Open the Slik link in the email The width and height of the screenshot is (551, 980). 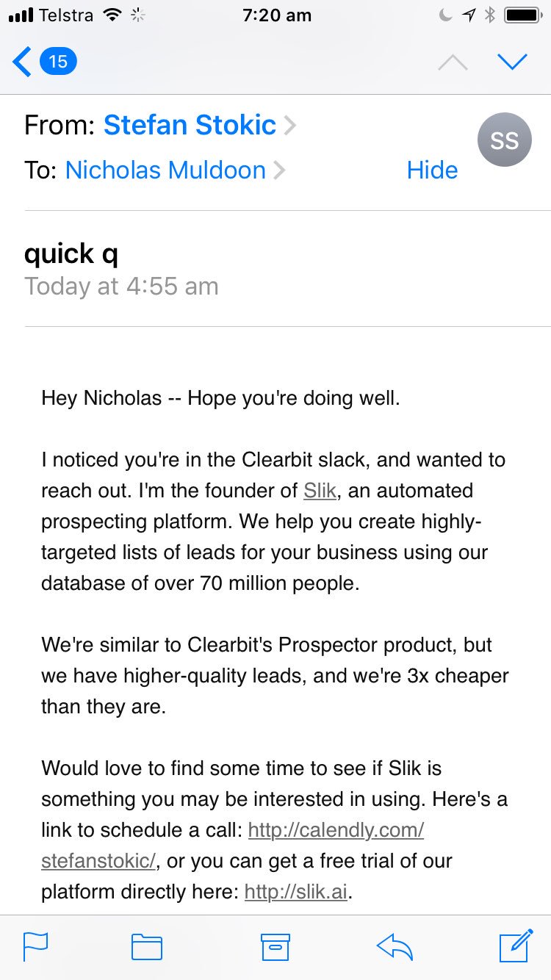click(x=320, y=491)
